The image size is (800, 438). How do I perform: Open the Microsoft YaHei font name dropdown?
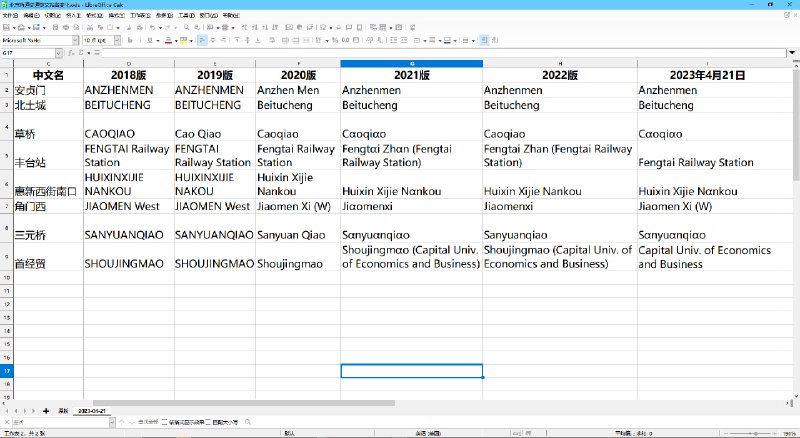tap(74, 40)
